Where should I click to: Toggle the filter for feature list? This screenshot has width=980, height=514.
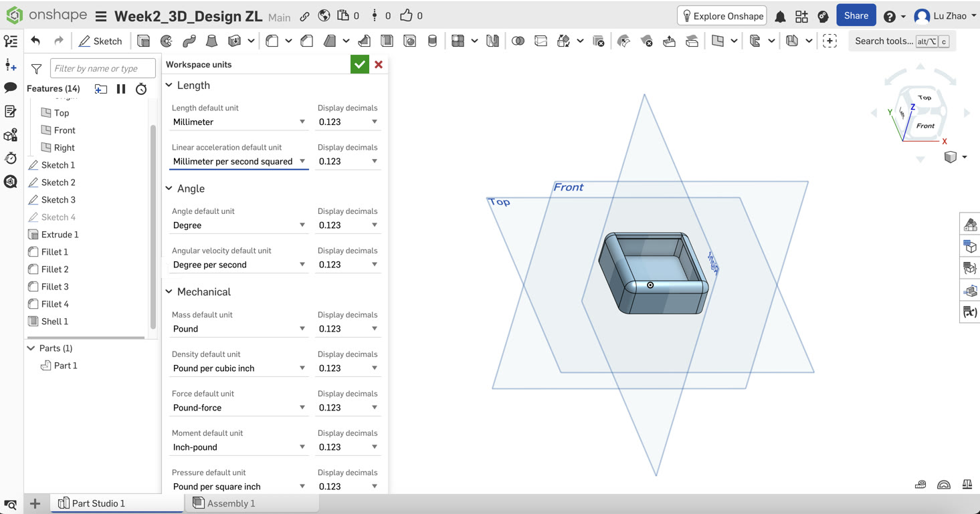coord(37,68)
